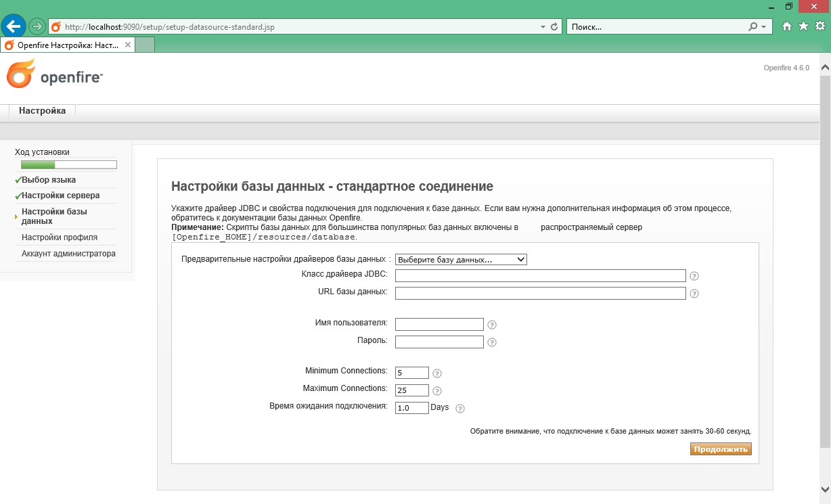Select Аккаунт администратора sidebar step
Viewport: 831px width, 504px height.
(68, 254)
